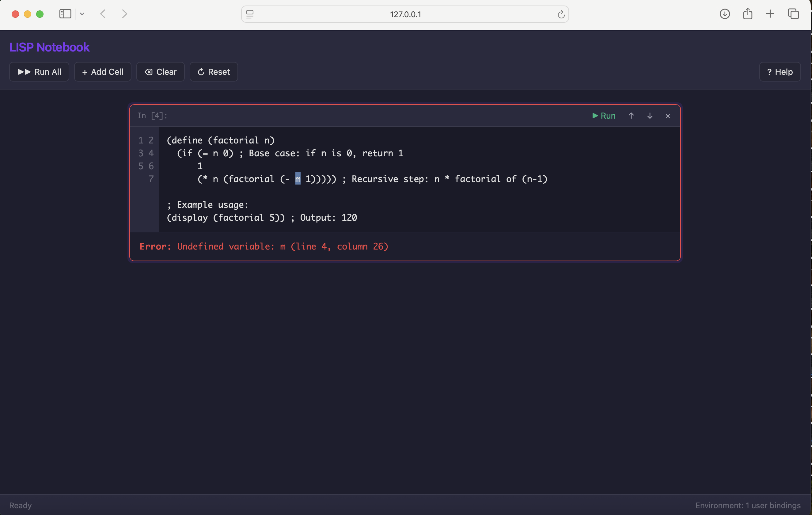
Task: Run All notebook cells
Action: pos(39,72)
